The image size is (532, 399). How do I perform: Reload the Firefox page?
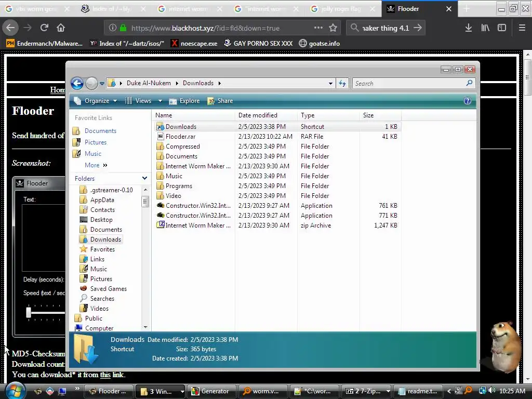coord(44,28)
